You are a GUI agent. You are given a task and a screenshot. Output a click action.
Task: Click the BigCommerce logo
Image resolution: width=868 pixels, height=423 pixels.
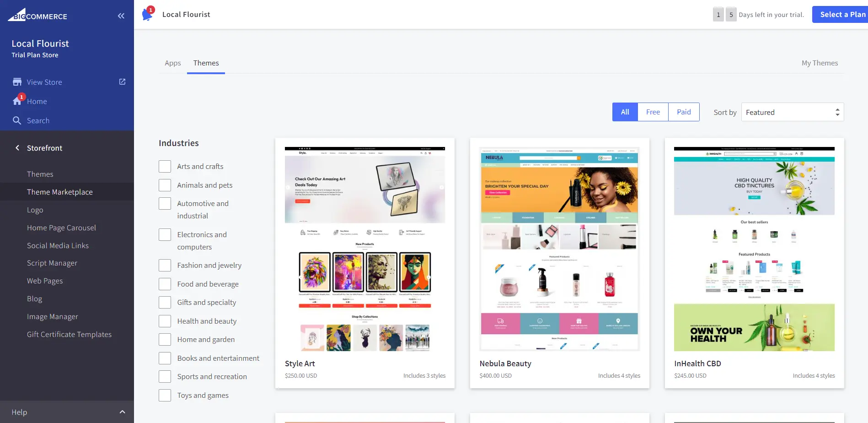pyautogui.click(x=38, y=15)
